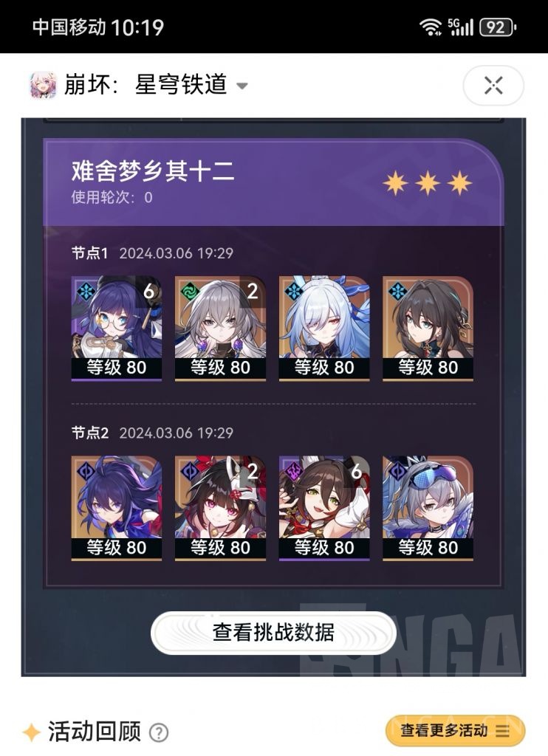Tap the 难舍梦乡其十二 stage title
This screenshot has height=756, width=548.
153,171
